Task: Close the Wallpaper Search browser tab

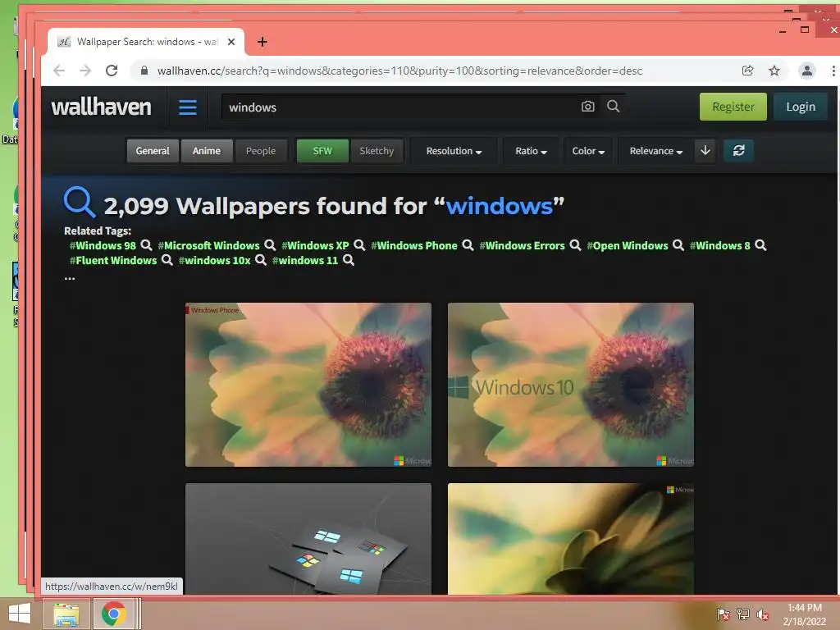Action: (x=231, y=42)
